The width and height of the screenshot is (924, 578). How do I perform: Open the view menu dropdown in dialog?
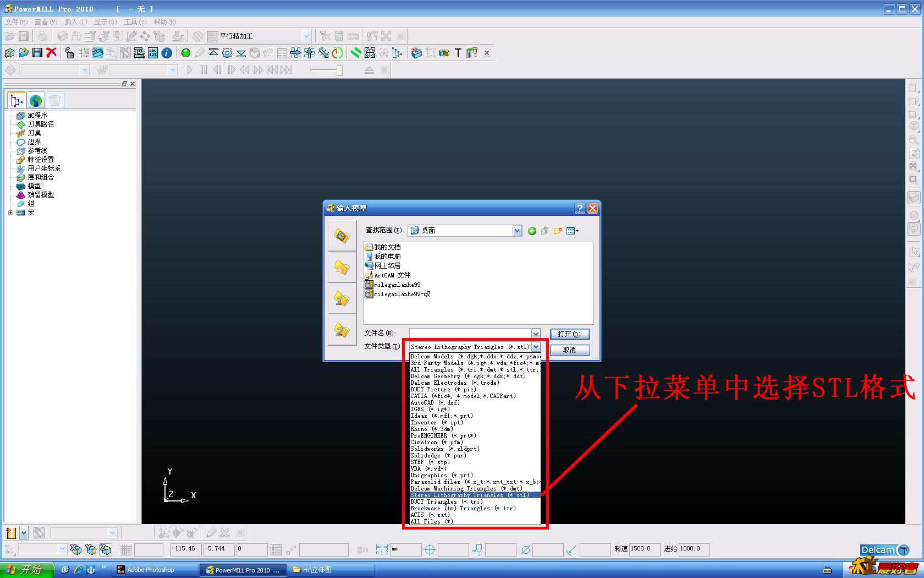tap(573, 231)
